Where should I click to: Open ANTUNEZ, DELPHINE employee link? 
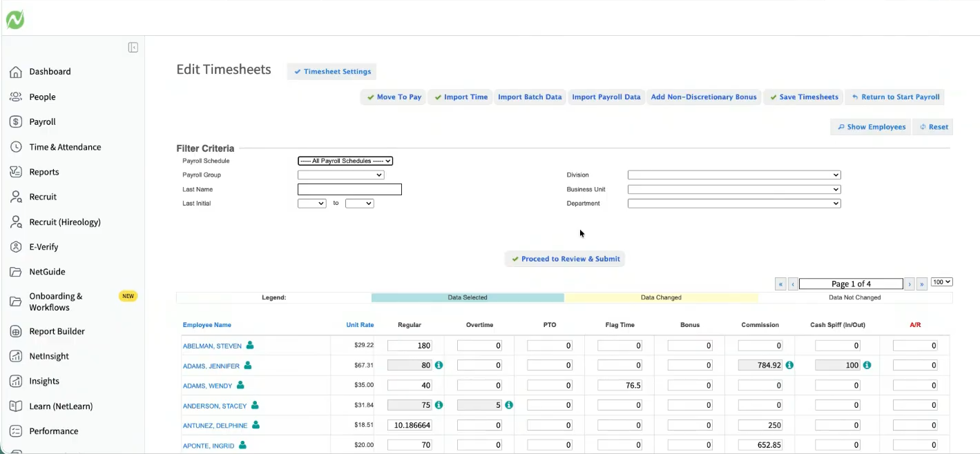(215, 426)
